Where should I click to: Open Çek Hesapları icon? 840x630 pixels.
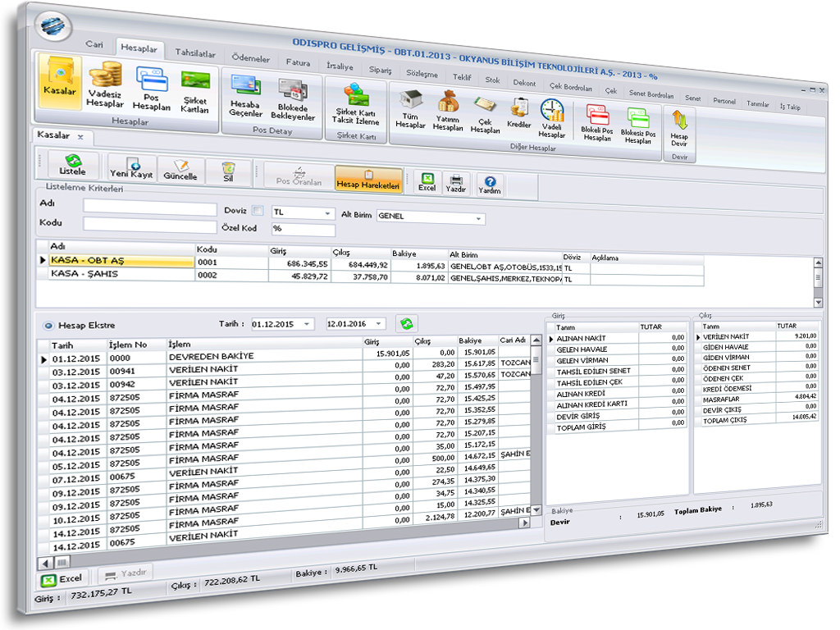tap(486, 115)
